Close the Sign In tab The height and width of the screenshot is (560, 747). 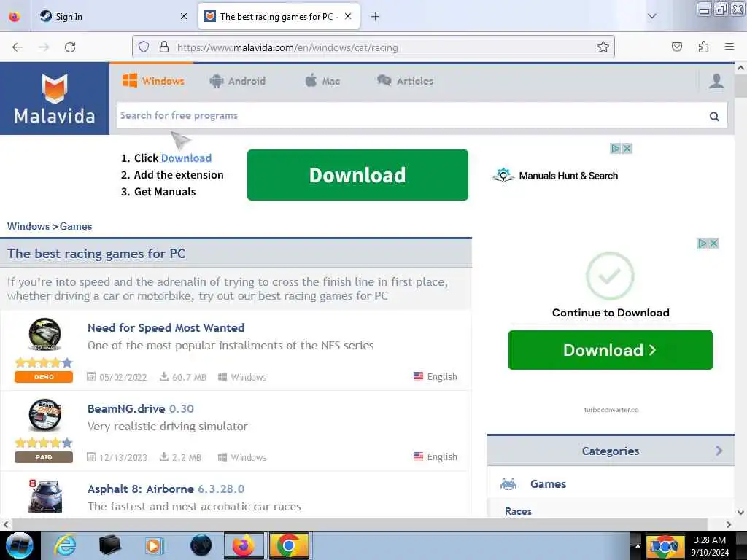183,16
